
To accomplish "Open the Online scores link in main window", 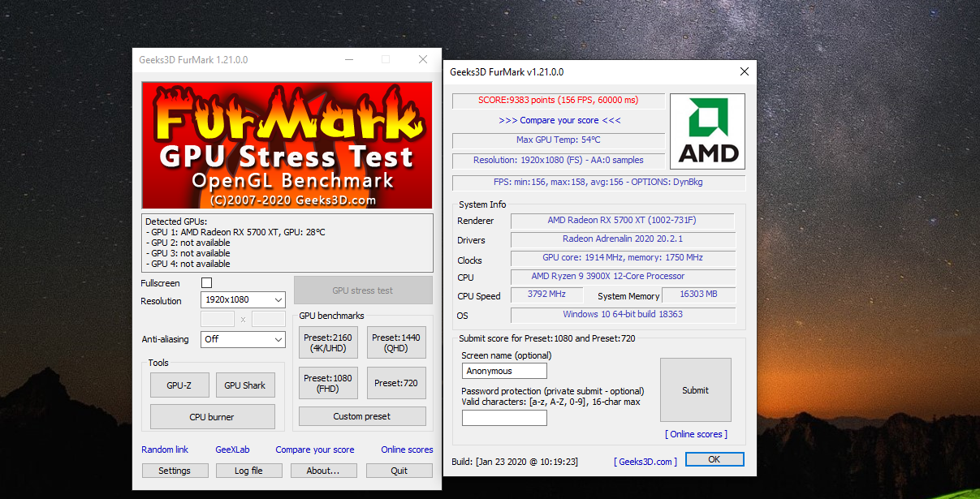I will tap(407, 450).
